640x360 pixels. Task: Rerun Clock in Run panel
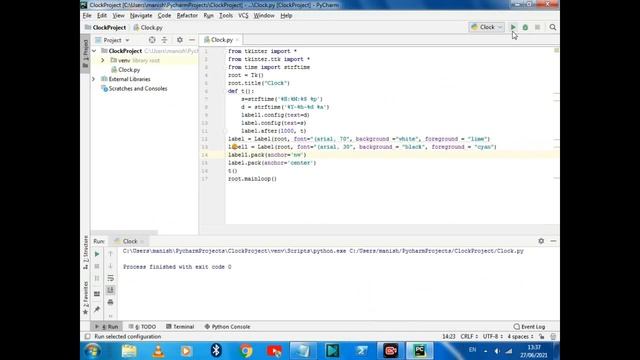[97, 254]
